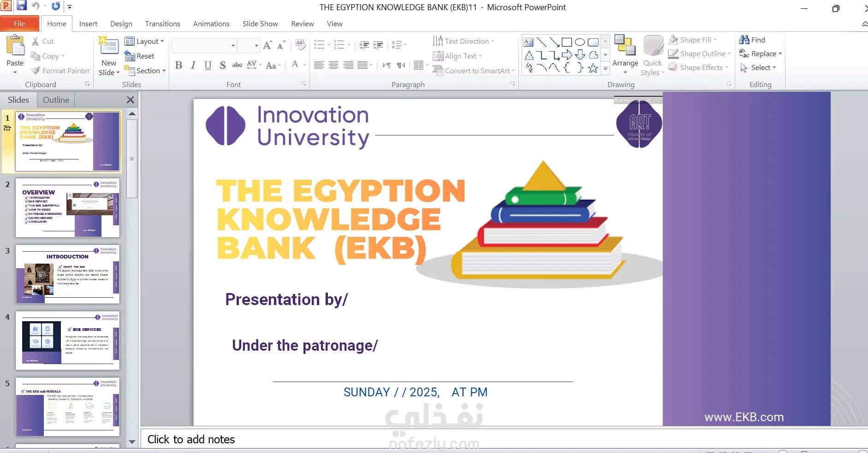Image resolution: width=868 pixels, height=453 pixels.
Task: Toggle Underline formatting
Action: tap(208, 65)
